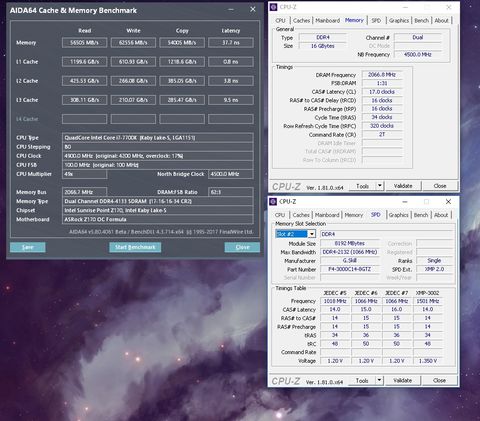This screenshot has width=480, height=421.
Task: Open the About tab in the lower CPU-Z window
Action: 441,215
